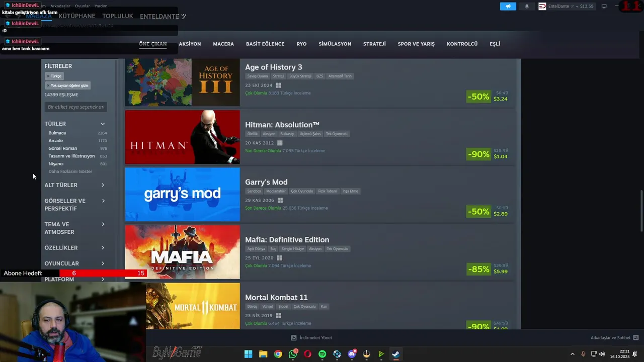Open the Steam announcements megaphone button
This screenshot has width=644, height=362.
(508, 7)
